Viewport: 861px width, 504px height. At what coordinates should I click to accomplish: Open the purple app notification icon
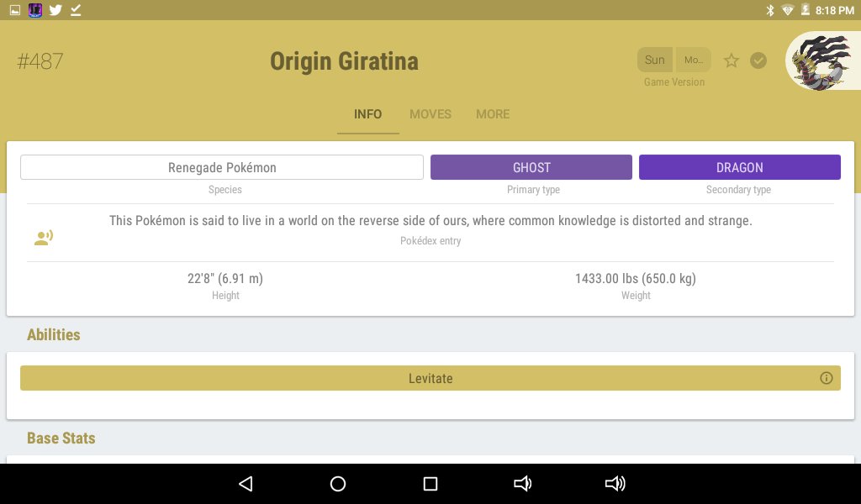tap(35, 10)
